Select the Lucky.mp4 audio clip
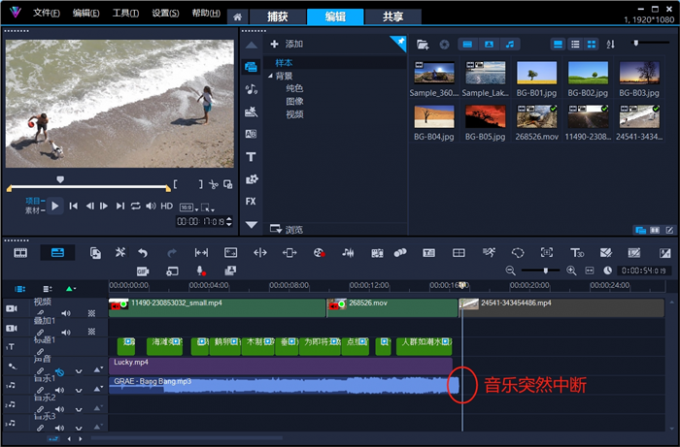The height and width of the screenshot is (447, 680). 280,366
